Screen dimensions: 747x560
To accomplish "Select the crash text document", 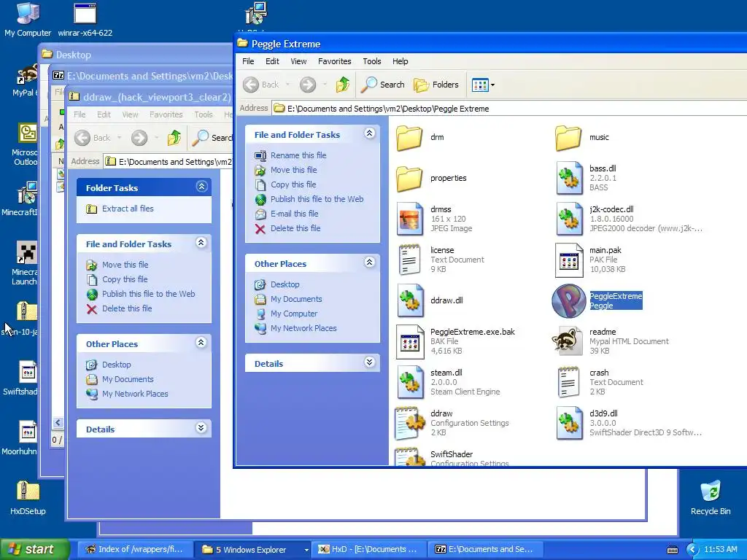I will coord(568,382).
